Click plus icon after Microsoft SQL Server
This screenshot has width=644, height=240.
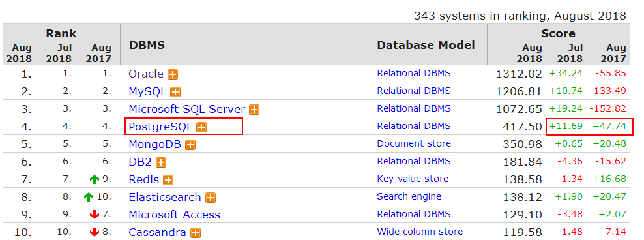click(x=254, y=110)
